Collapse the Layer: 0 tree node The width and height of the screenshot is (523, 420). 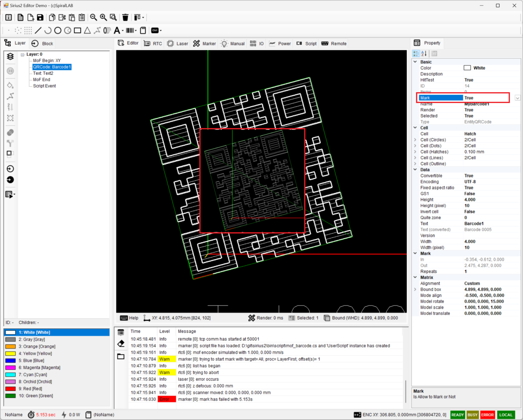coord(23,54)
